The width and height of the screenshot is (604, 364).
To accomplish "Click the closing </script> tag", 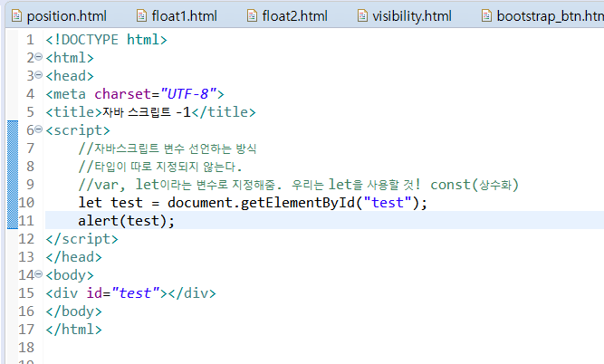I will (81, 239).
